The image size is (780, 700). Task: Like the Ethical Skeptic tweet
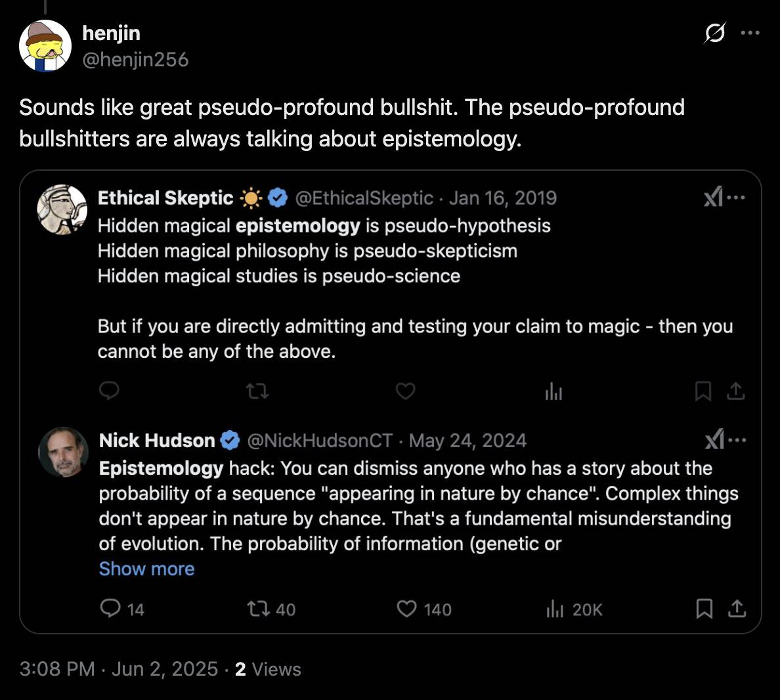[405, 391]
